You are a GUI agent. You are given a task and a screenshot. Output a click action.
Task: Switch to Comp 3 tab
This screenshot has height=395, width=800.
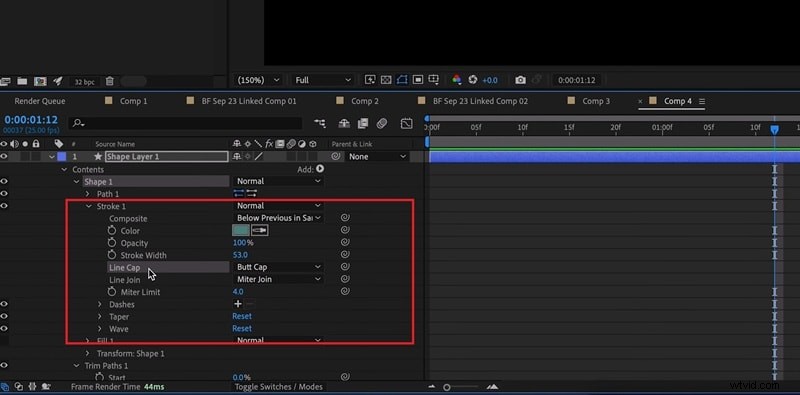pos(596,101)
